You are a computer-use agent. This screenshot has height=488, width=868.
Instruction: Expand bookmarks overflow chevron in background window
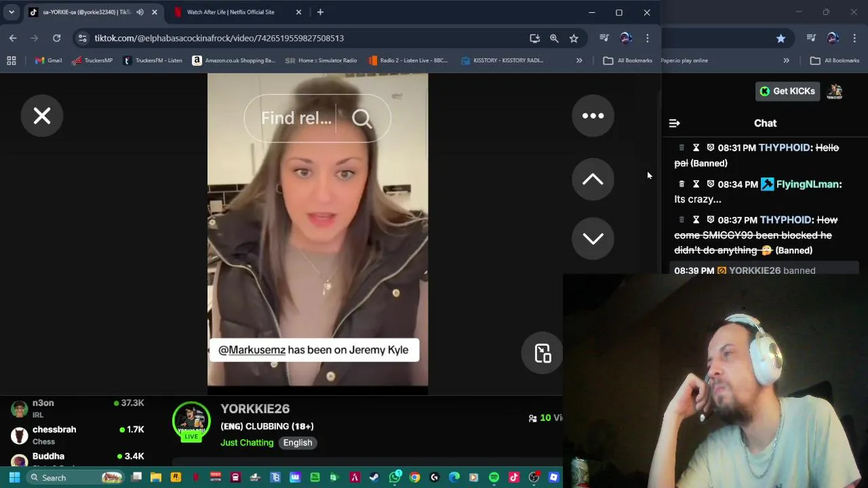click(786, 60)
